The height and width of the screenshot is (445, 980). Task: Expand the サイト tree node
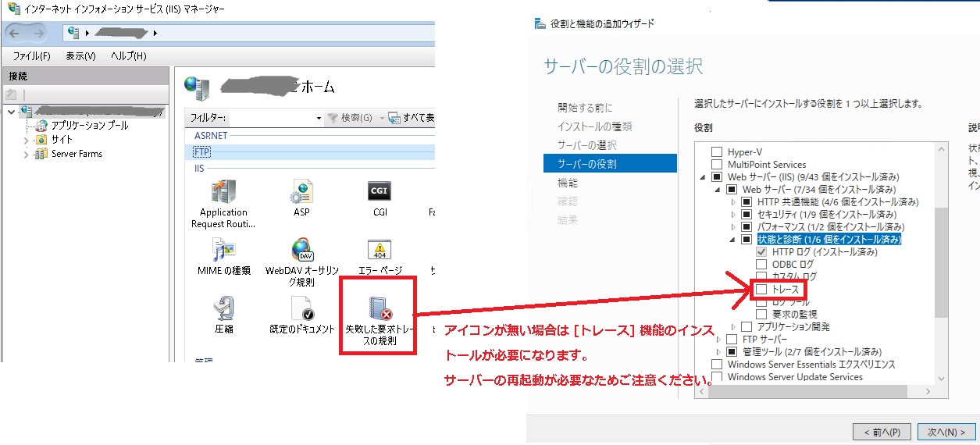click(x=26, y=140)
